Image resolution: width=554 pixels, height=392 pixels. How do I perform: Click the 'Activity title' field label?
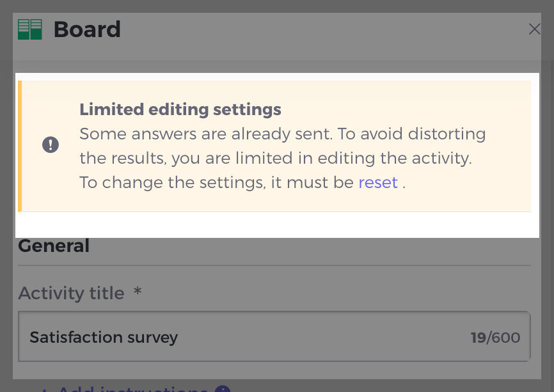click(x=72, y=293)
